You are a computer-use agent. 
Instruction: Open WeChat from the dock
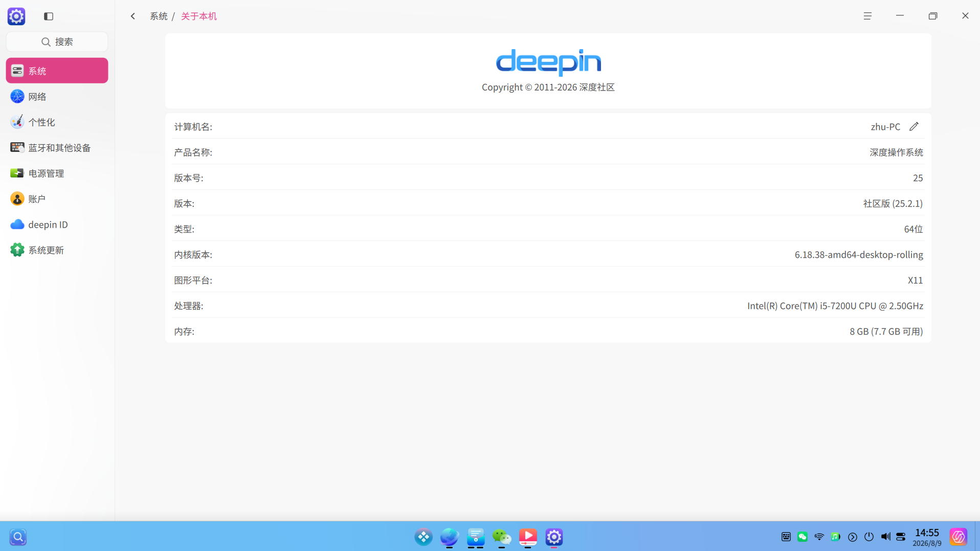pyautogui.click(x=502, y=537)
